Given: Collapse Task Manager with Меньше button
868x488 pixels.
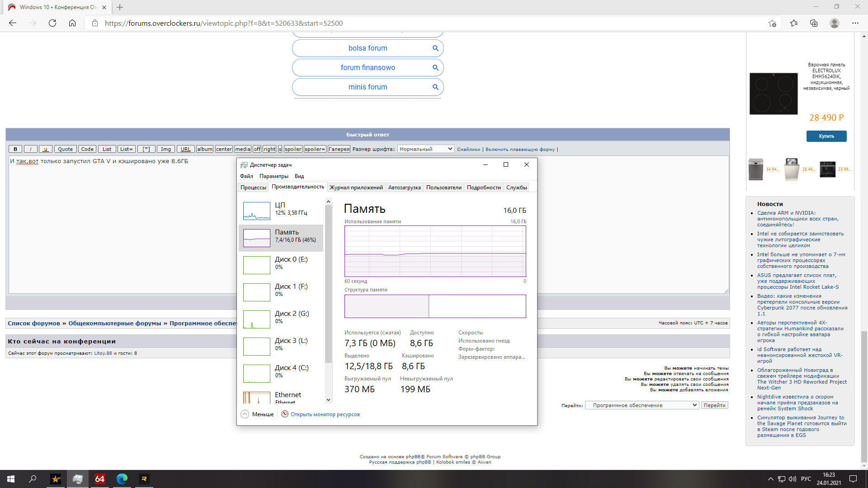Looking at the screenshot, I should [258, 414].
